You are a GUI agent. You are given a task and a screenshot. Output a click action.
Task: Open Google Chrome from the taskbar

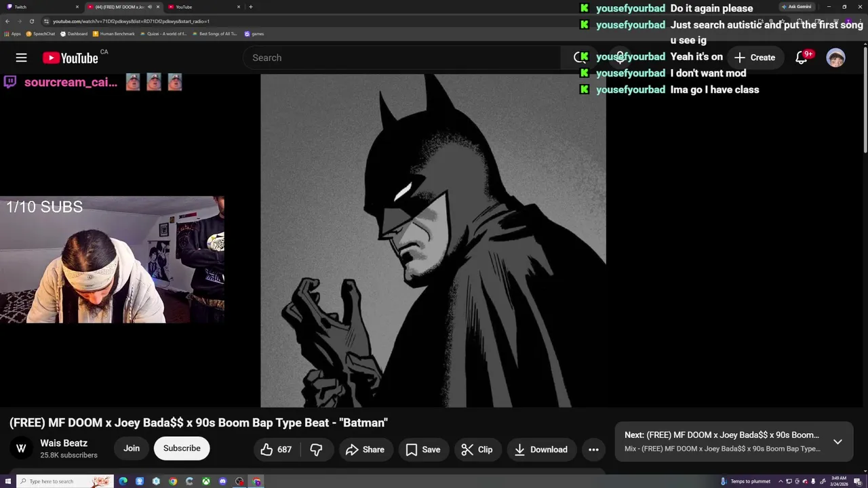(x=173, y=481)
